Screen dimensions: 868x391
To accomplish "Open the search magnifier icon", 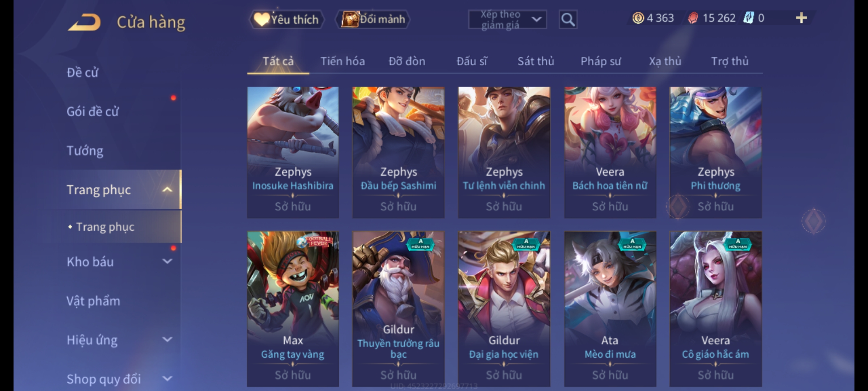I will [568, 20].
